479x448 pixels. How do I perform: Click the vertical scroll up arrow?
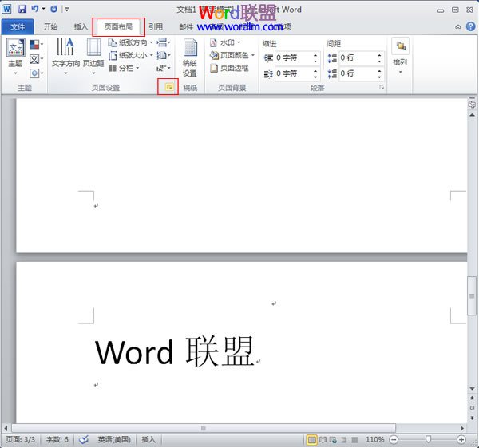coord(472,115)
